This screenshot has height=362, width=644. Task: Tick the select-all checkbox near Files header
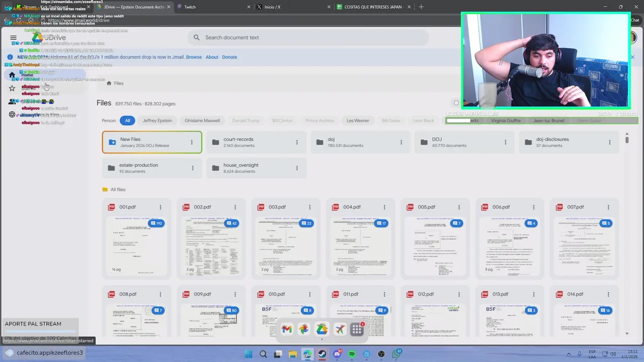[x=456, y=103]
